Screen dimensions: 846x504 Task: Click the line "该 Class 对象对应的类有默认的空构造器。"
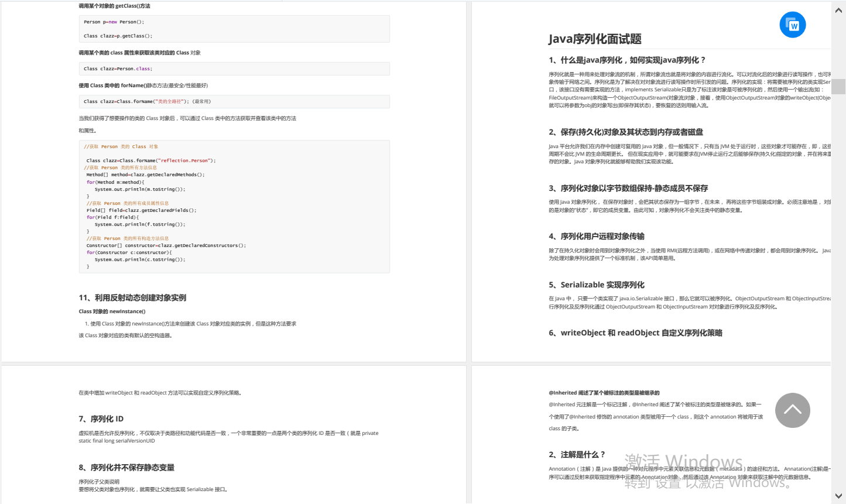point(126,335)
